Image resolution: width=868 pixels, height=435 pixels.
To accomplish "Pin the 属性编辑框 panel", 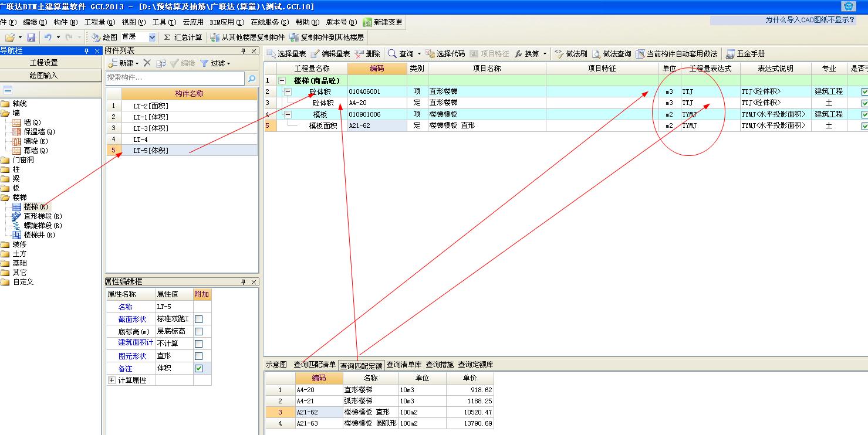I will pos(244,282).
